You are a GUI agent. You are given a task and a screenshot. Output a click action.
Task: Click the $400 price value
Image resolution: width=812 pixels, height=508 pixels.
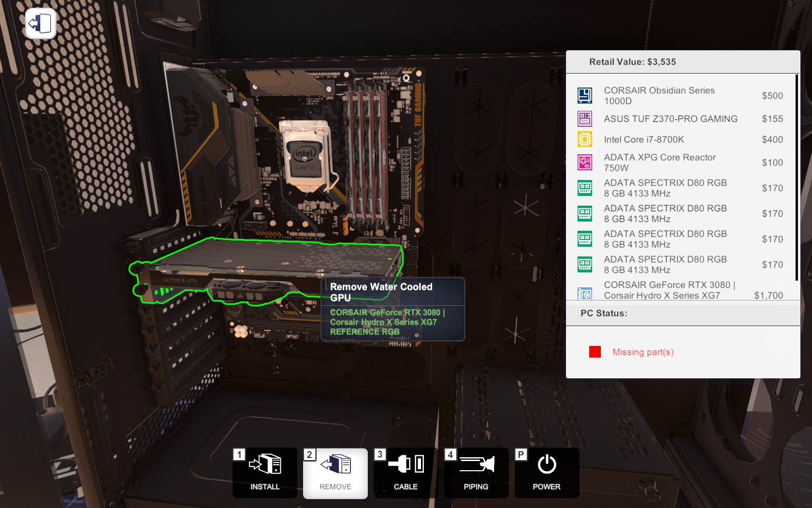tap(772, 139)
